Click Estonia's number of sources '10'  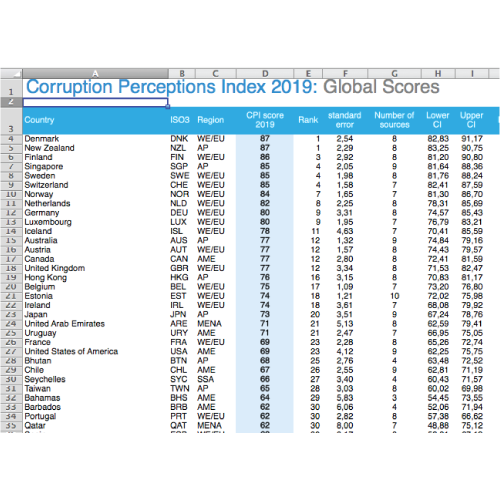(395, 296)
